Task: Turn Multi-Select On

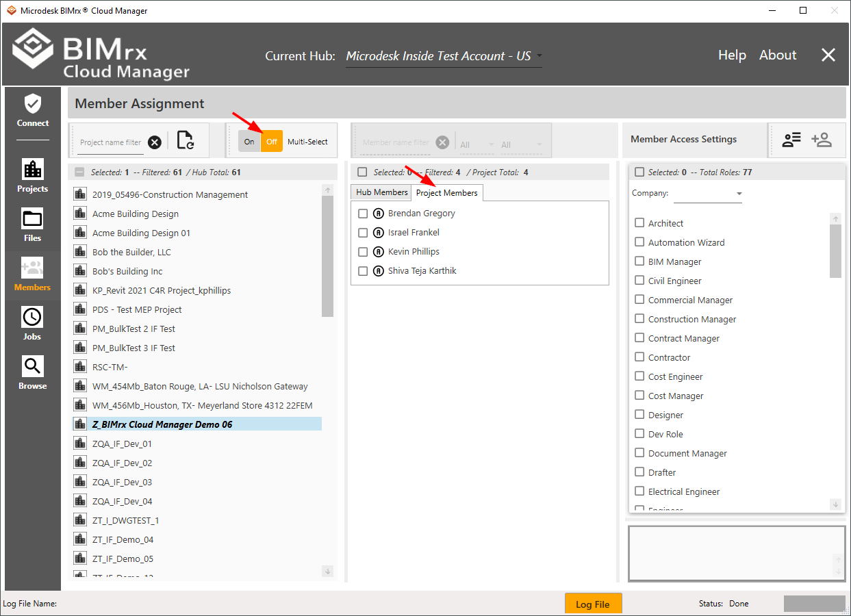Action: (249, 142)
